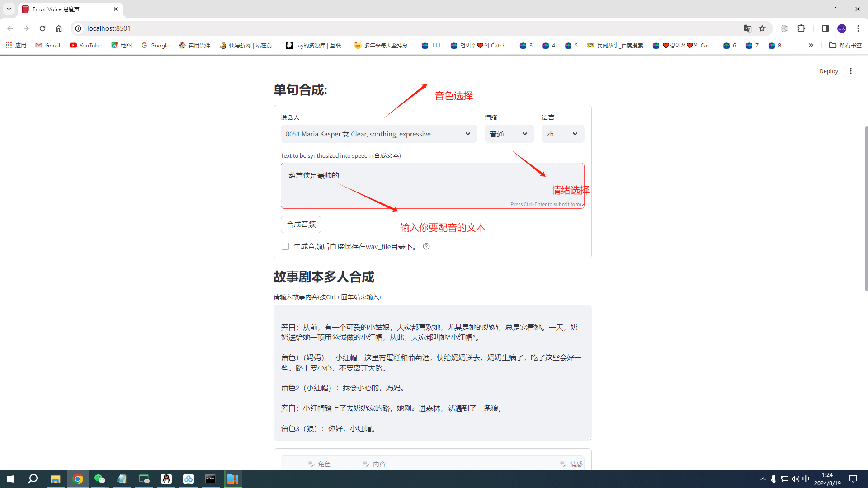This screenshot has width=868, height=488.
Task: Toggle the browser side panel icon
Action: [825, 28]
